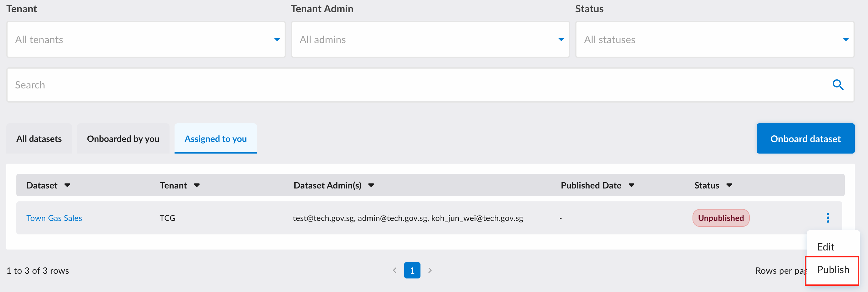Sort by Published Date column arrow
The width and height of the screenshot is (868, 292).
[x=632, y=185]
